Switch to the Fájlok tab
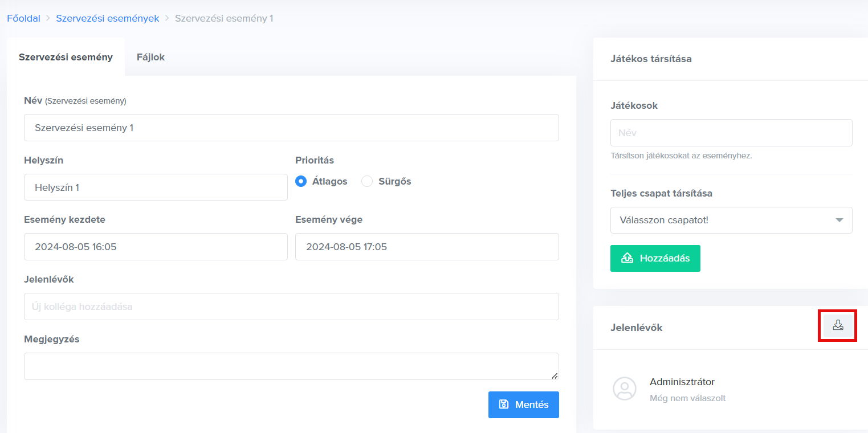Image resolution: width=868 pixels, height=433 pixels. click(x=150, y=57)
